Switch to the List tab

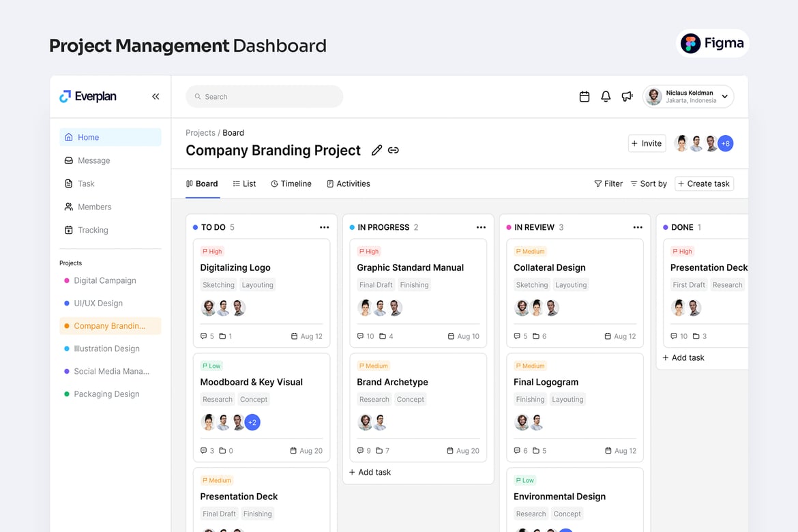244,183
